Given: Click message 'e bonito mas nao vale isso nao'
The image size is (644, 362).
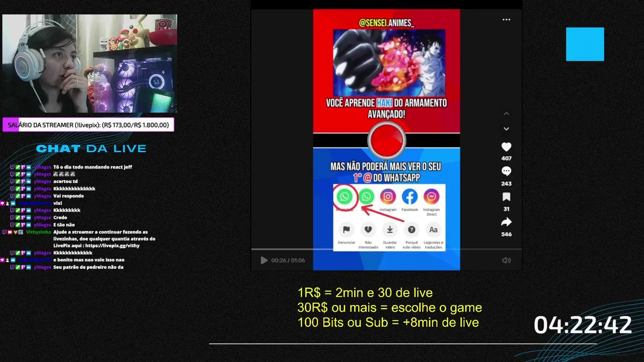Looking at the screenshot, I should coord(89,260).
